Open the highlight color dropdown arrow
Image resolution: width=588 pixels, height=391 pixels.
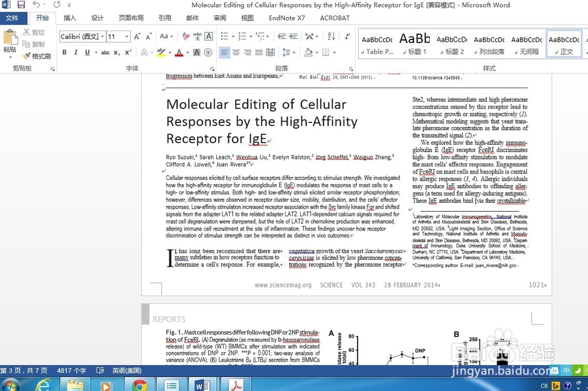point(170,53)
